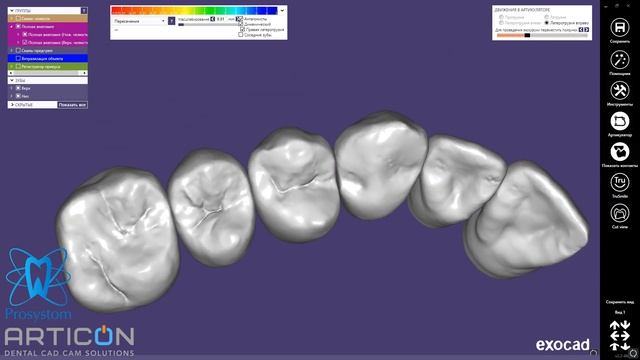Click the view right arrow in navigation arrows
640x360 pixels.
point(625,336)
